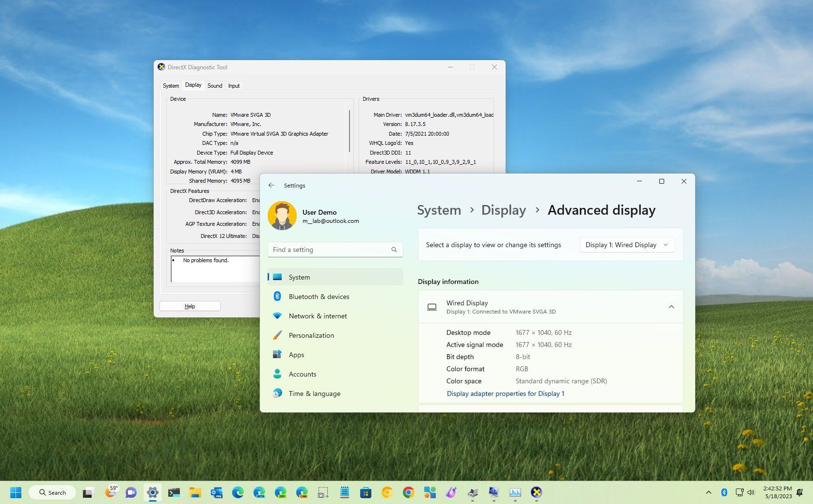Collapse the Wired Display information section
This screenshot has width=813, height=504.
(x=671, y=306)
